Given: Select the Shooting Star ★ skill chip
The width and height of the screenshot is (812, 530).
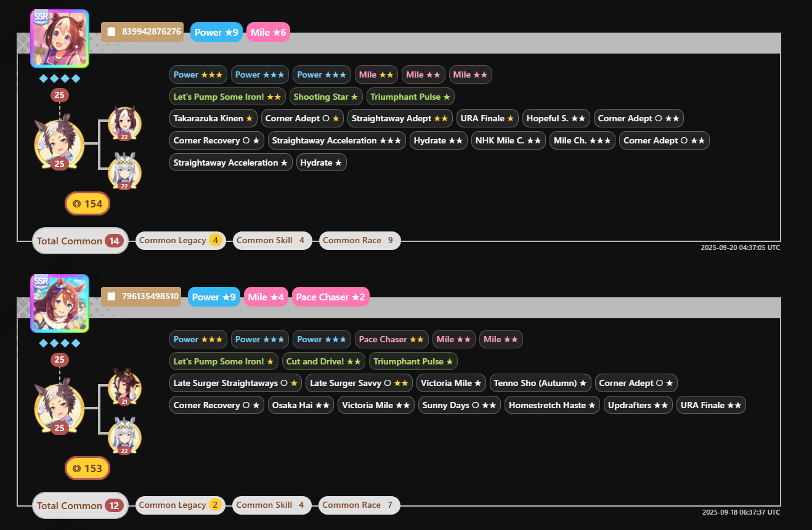Looking at the screenshot, I should pyautogui.click(x=326, y=97).
